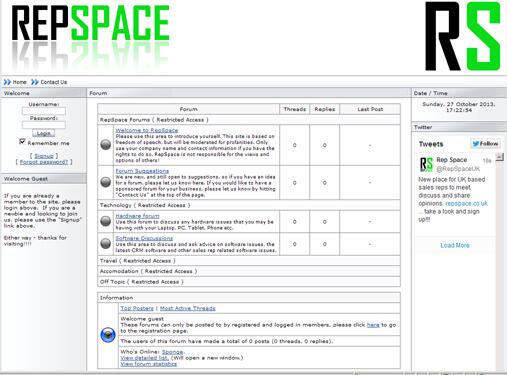Click the date text Sunday, 27 October 2013
Screen dimensions: 507x375
[x=459, y=104]
